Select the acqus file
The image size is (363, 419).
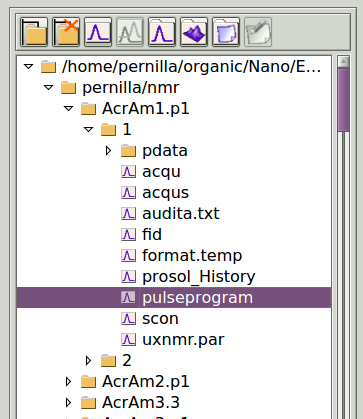coord(165,193)
